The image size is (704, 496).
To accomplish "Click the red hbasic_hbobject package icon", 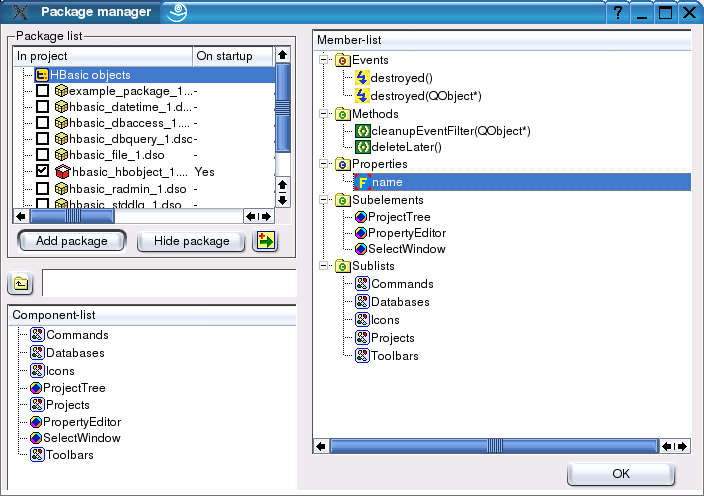I will (x=59, y=172).
